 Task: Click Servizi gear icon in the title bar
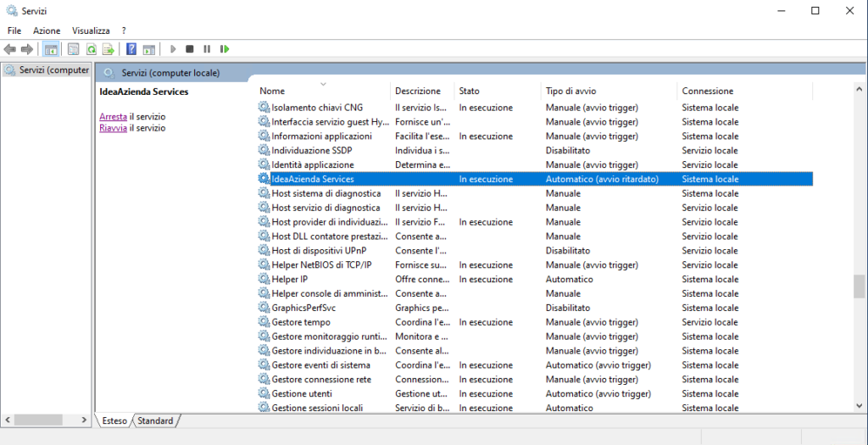pyautogui.click(x=11, y=10)
